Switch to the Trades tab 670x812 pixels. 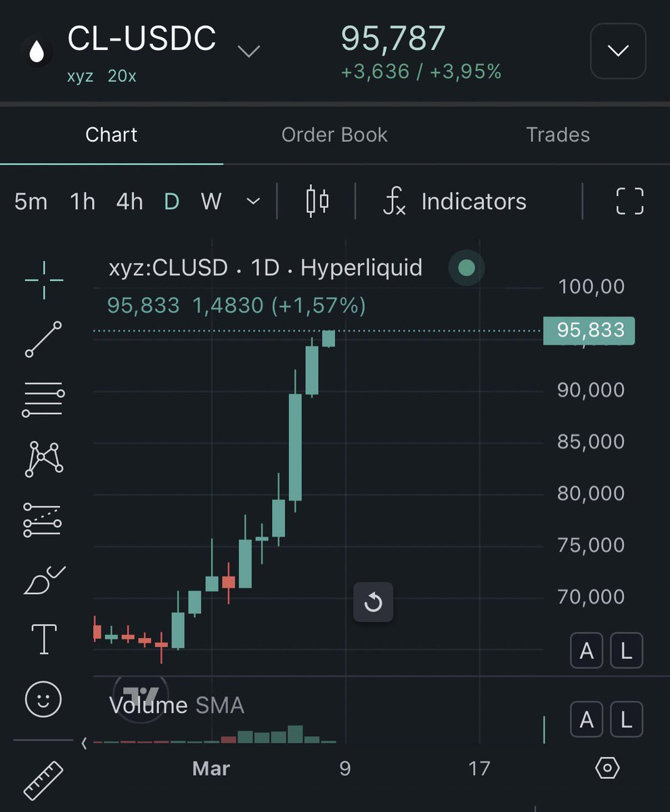click(558, 135)
